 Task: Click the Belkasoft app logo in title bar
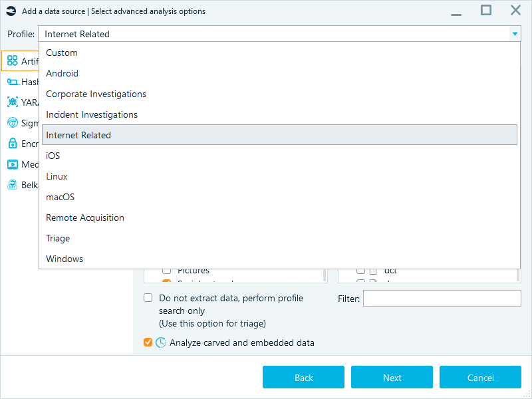[x=11, y=11]
